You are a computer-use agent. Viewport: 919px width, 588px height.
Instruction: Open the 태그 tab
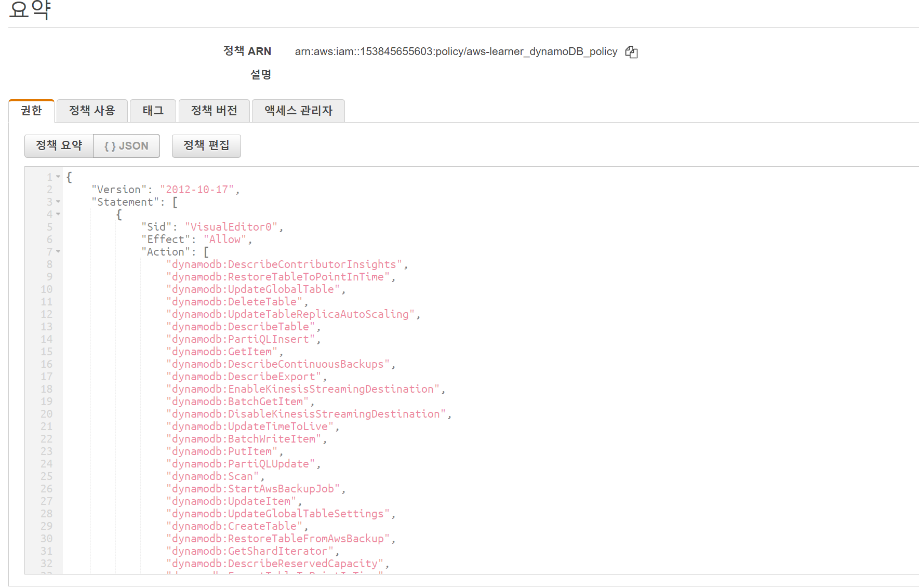153,111
